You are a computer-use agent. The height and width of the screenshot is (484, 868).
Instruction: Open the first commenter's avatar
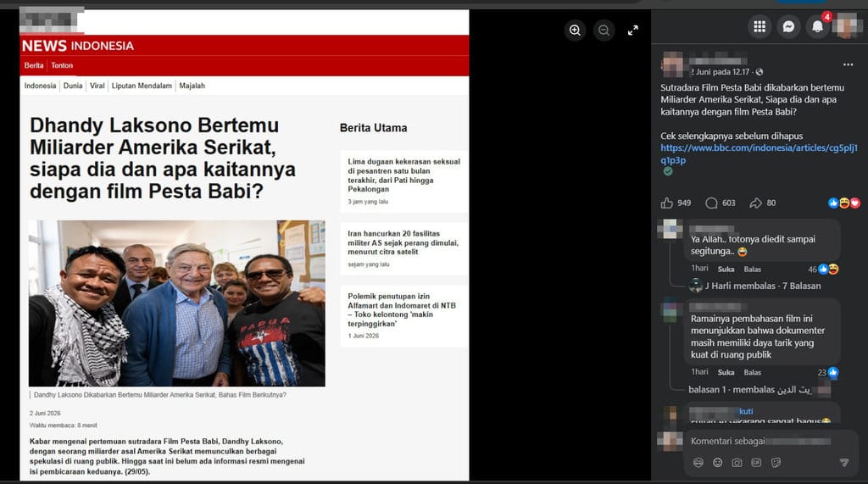(670, 229)
